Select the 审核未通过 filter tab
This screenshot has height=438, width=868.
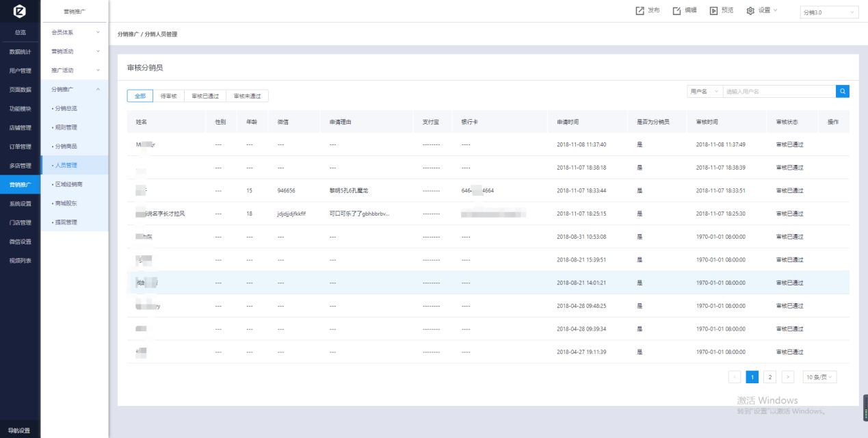tap(247, 96)
